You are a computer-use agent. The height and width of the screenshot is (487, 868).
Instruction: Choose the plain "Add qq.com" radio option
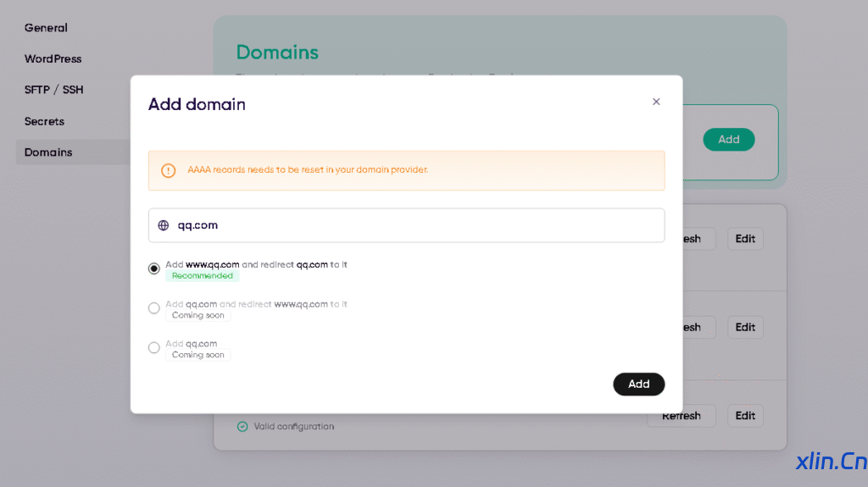click(154, 347)
